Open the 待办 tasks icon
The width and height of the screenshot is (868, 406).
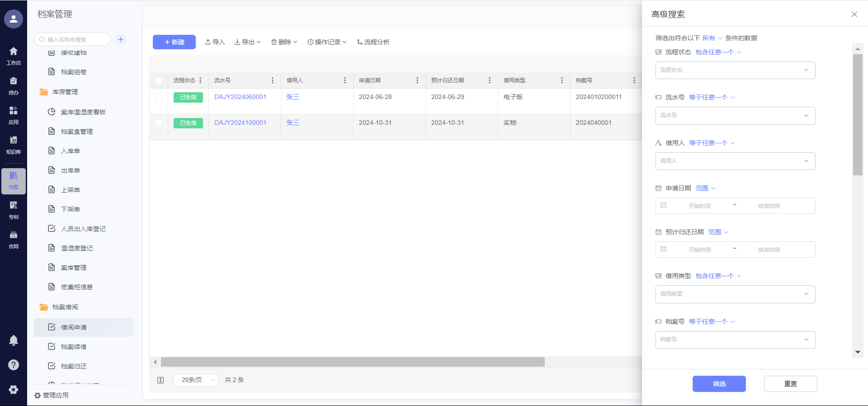pos(14,85)
